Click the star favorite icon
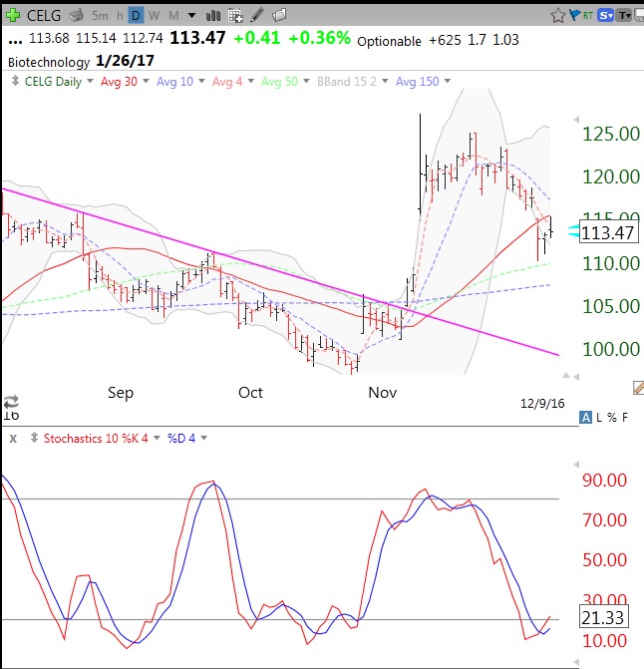The height and width of the screenshot is (669, 644). [558, 16]
